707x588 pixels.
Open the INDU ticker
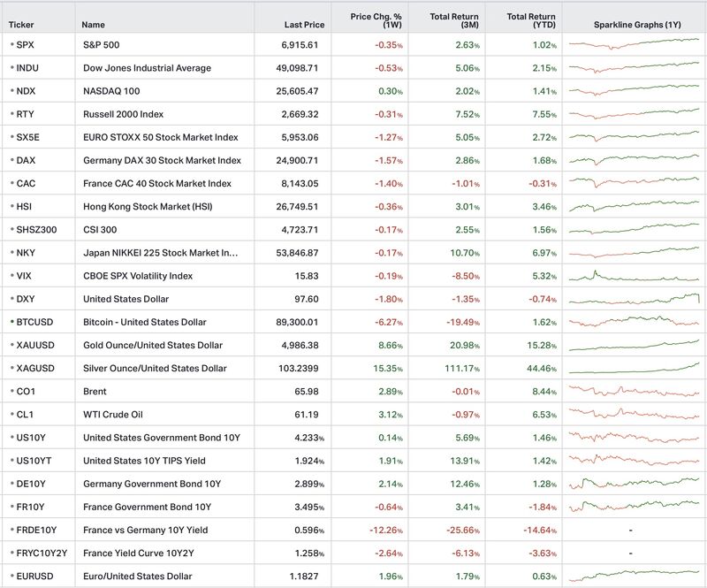click(27, 68)
